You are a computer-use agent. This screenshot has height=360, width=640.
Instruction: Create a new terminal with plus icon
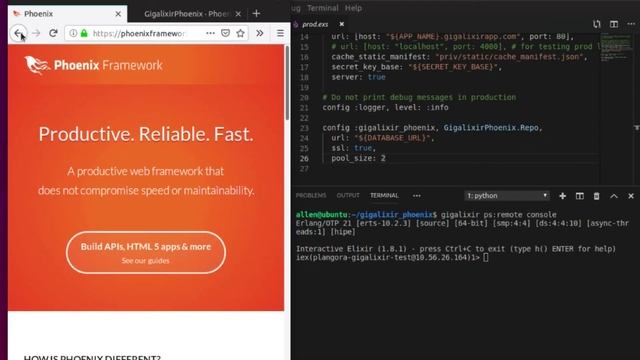pyautogui.click(x=562, y=196)
